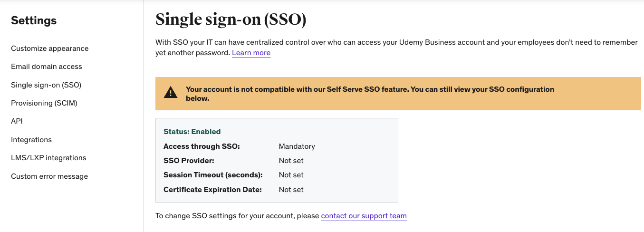Click the Status: Enabled text
This screenshot has height=232, width=644.
[x=192, y=132]
